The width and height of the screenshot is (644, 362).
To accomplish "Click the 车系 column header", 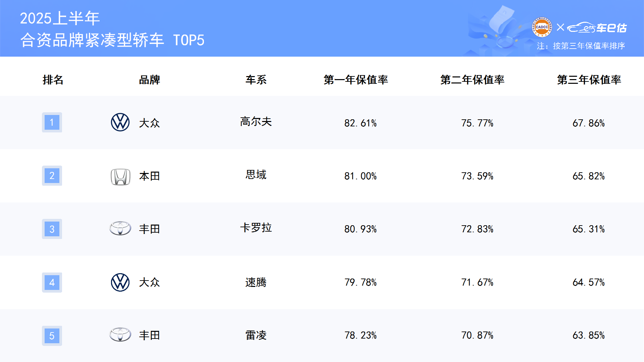I will tap(256, 80).
